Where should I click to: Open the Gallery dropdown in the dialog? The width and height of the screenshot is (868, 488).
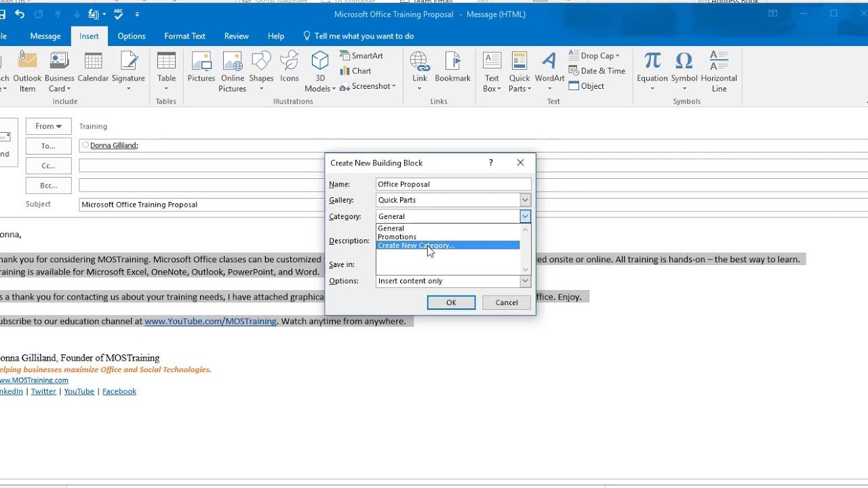click(525, 199)
